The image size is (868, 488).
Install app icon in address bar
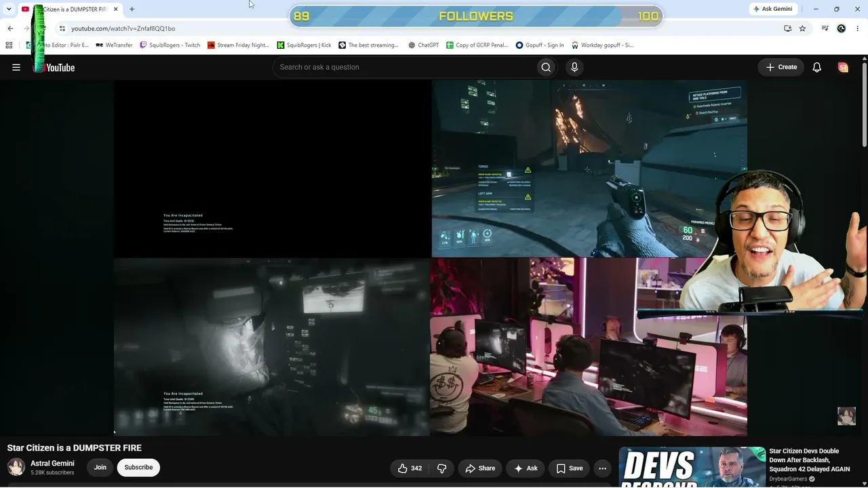[x=787, y=28]
